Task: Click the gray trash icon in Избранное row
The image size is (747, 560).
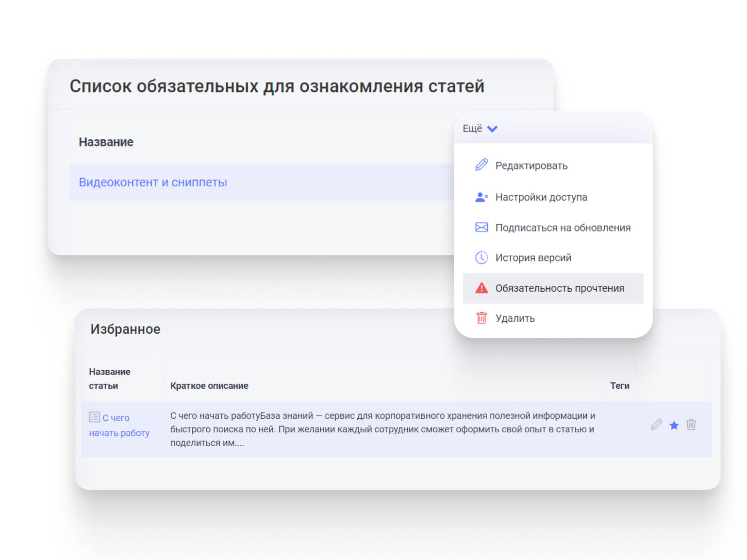Action: [x=691, y=425]
